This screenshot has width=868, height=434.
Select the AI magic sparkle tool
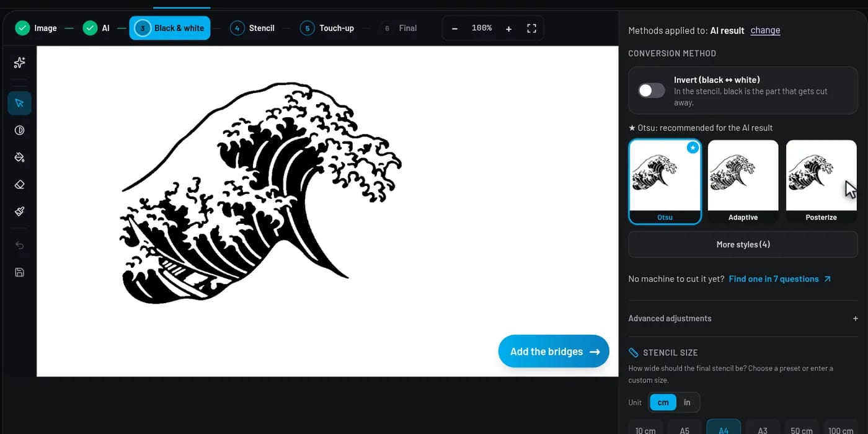[19, 63]
